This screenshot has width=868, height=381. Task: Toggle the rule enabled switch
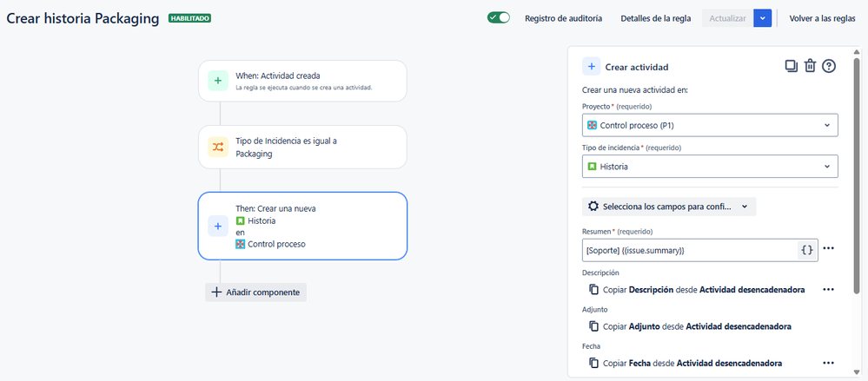tap(499, 17)
